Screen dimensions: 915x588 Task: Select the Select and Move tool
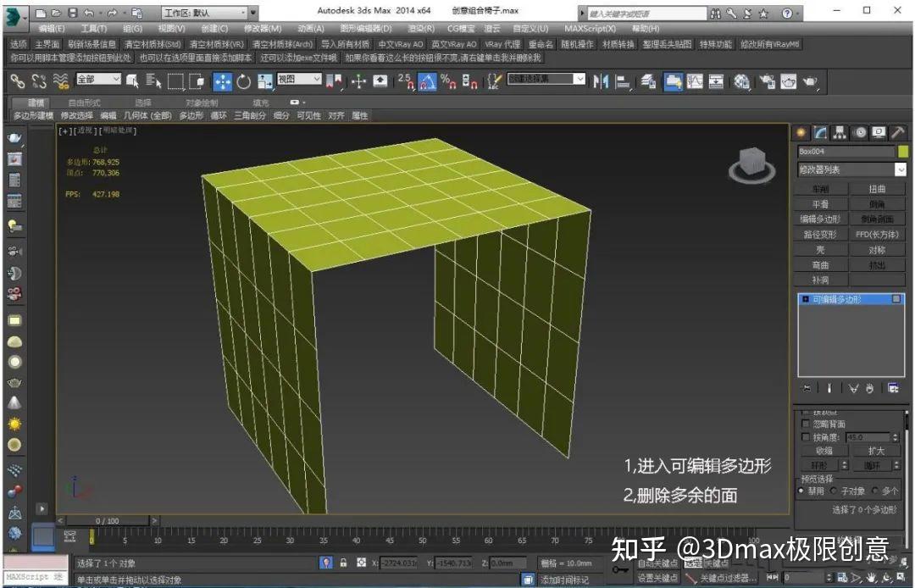pos(222,81)
